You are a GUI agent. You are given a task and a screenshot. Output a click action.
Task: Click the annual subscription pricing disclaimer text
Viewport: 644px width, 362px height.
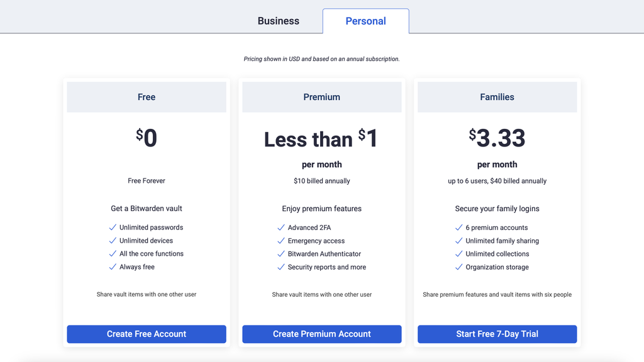tap(322, 58)
